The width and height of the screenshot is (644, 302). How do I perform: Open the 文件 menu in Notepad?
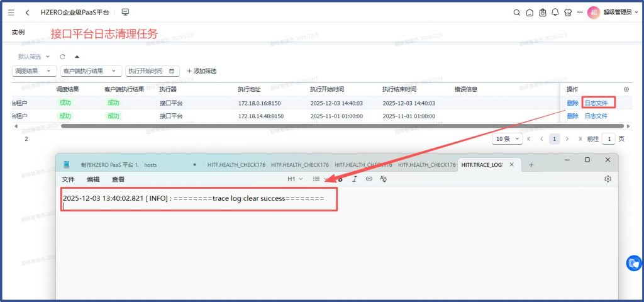[x=68, y=179]
